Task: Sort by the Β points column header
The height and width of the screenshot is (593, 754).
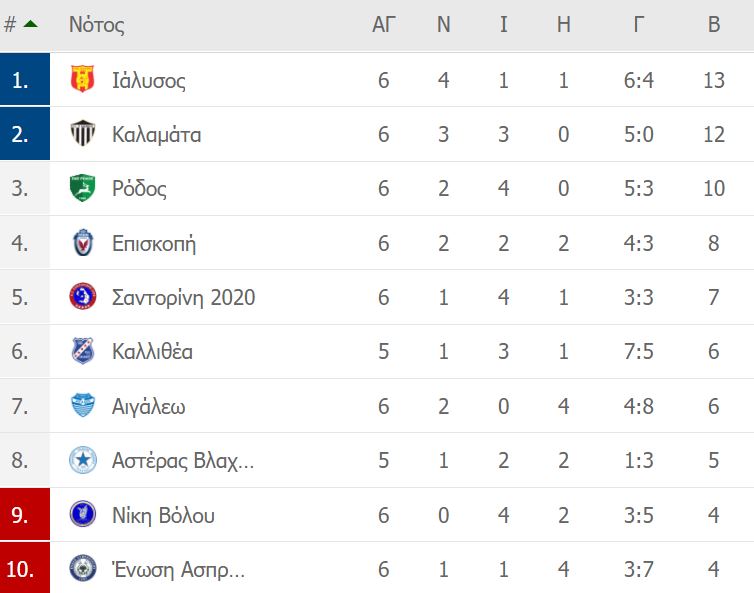Action: 714,24
